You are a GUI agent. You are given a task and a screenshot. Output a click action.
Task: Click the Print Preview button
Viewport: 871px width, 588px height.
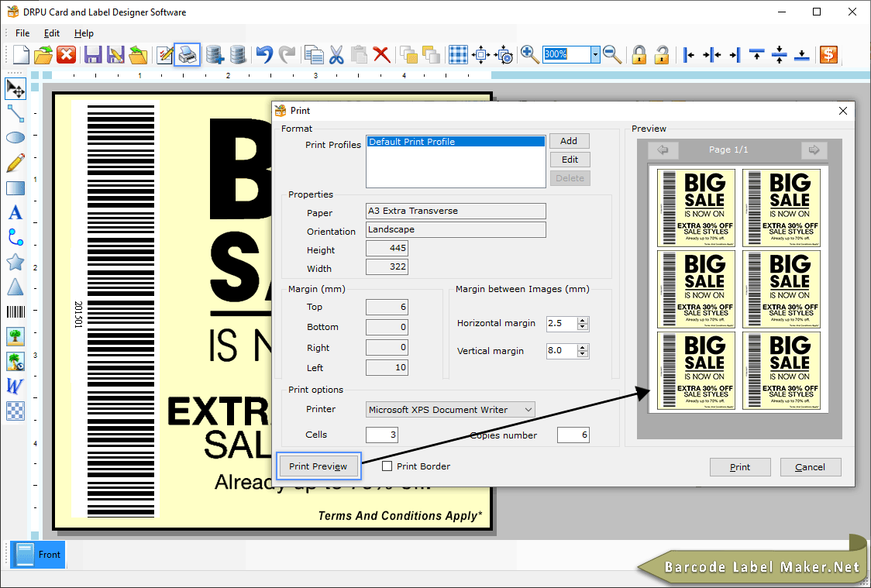[318, 466]
